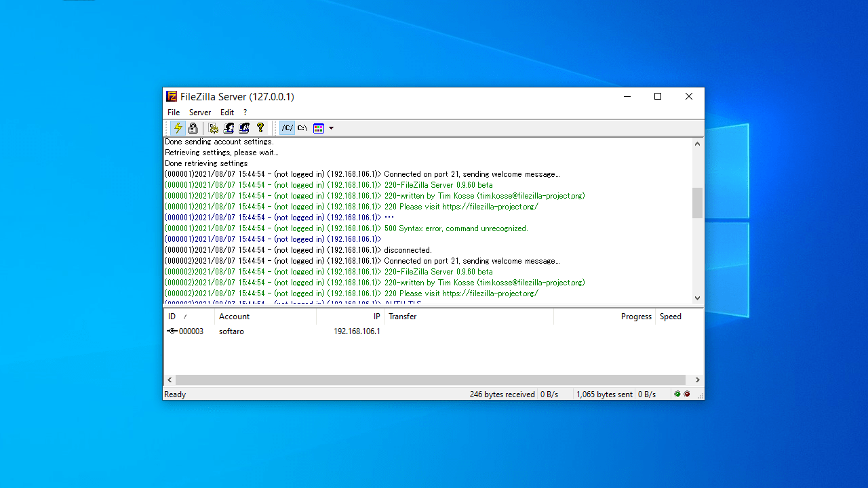
Task: Click the log line ending 'disconnected.'
Action: click(x=298, y=250)
